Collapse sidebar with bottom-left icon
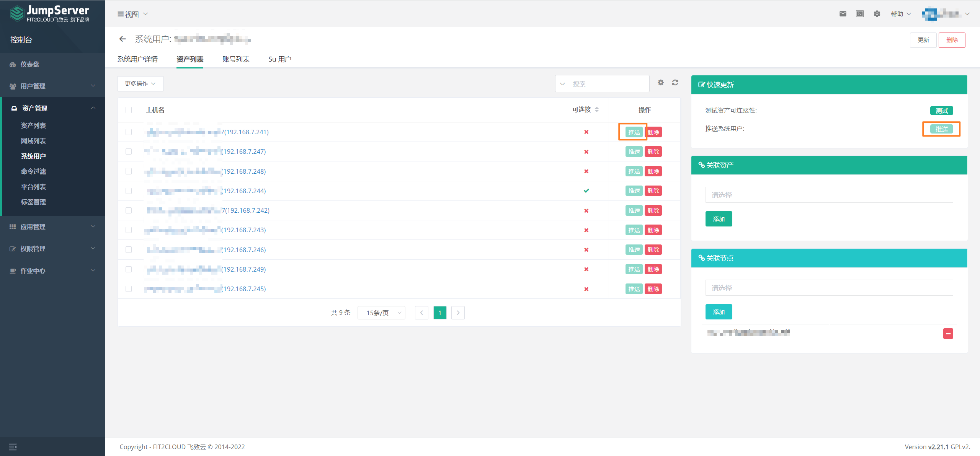The height and width of the screenshot is (456, 980). pos(13,447)
